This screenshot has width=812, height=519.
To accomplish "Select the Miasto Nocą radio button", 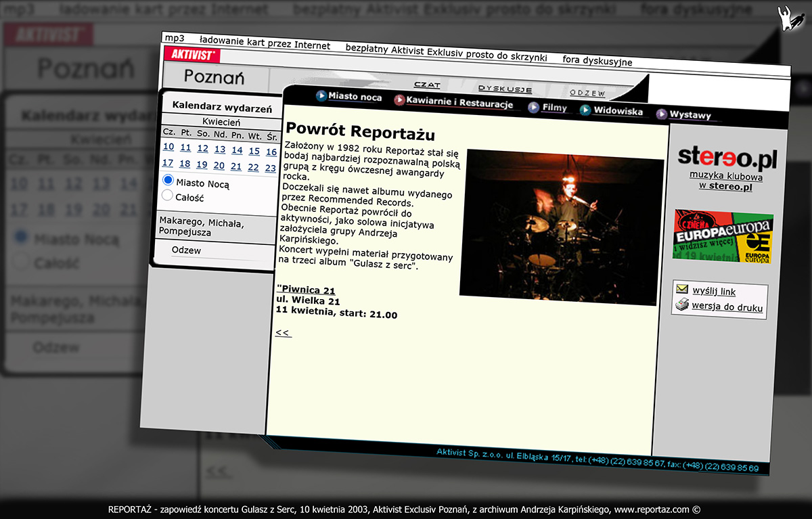I will (168, 181).
